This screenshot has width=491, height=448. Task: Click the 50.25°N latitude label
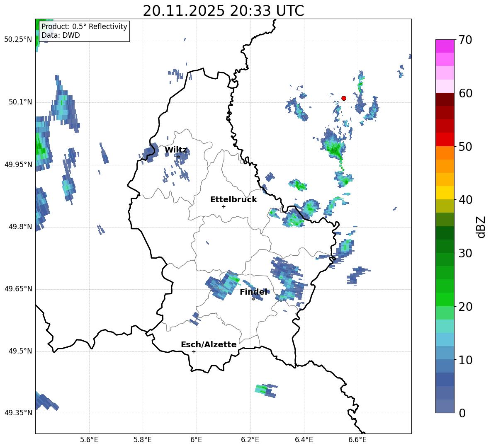click(x=18, y=40)
